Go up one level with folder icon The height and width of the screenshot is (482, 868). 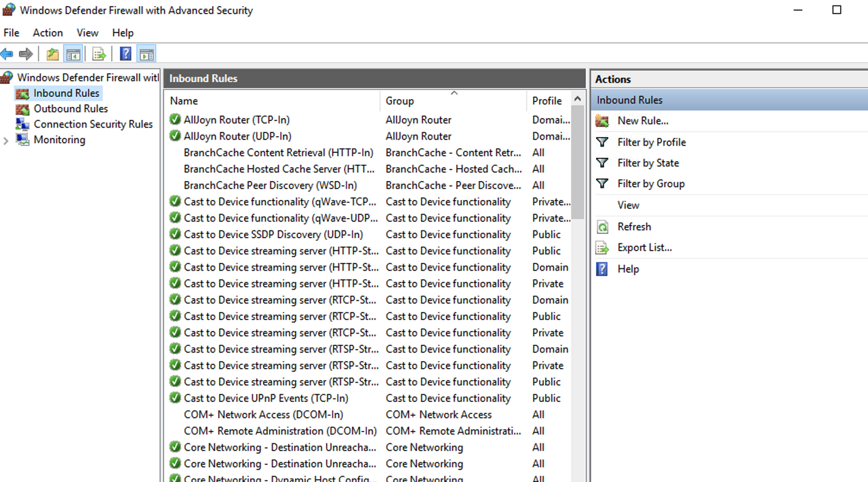(52, 54)
